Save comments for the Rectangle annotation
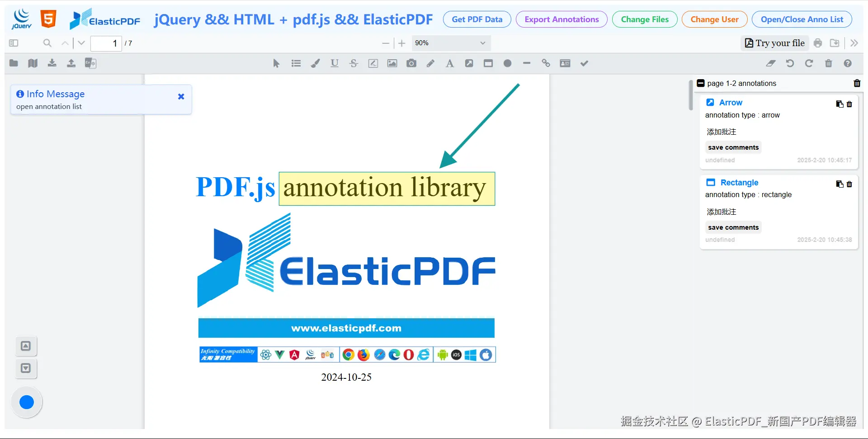The width and height of the screenshot is (868, 439). [x=733, y=227]
